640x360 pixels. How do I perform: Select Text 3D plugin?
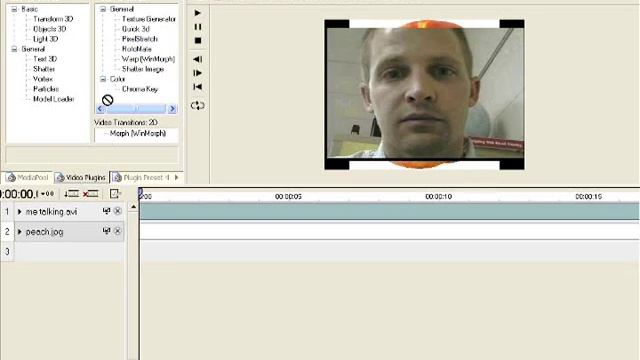pyautogui.click(x=45, y=59)
